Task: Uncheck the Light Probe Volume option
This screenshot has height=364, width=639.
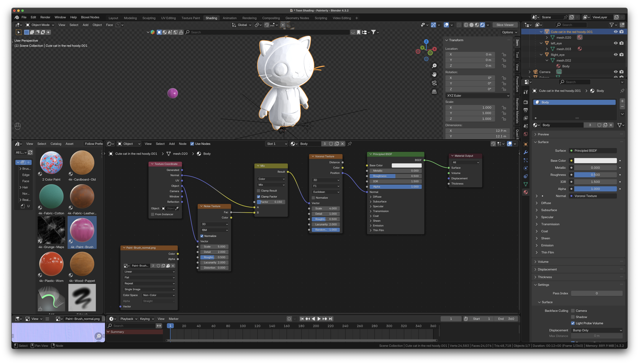Action: pos(573,323)
